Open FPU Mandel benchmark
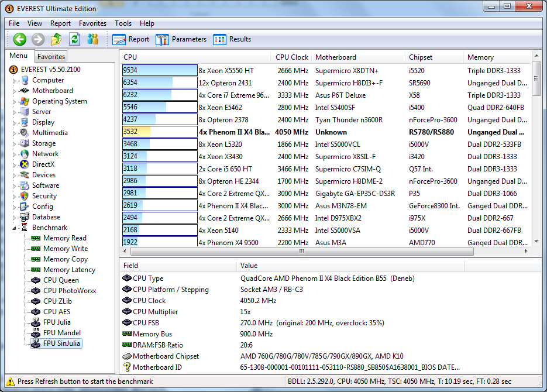Screen dimensions: 547x392 pyautogui.click(x=62, y=333)
